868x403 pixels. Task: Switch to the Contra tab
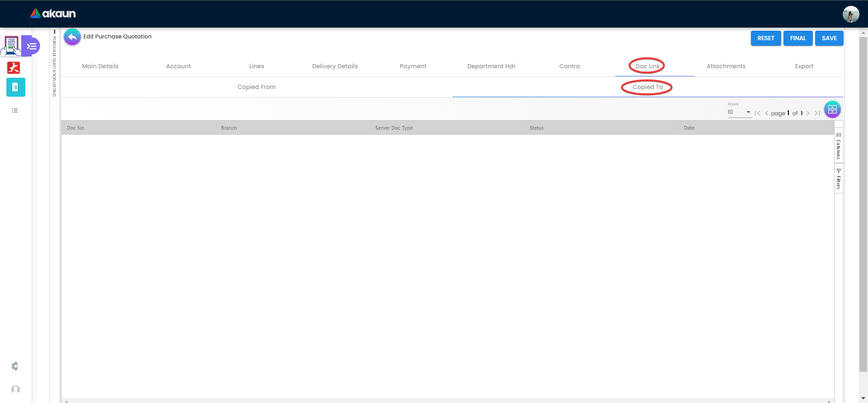pos(570,66)
